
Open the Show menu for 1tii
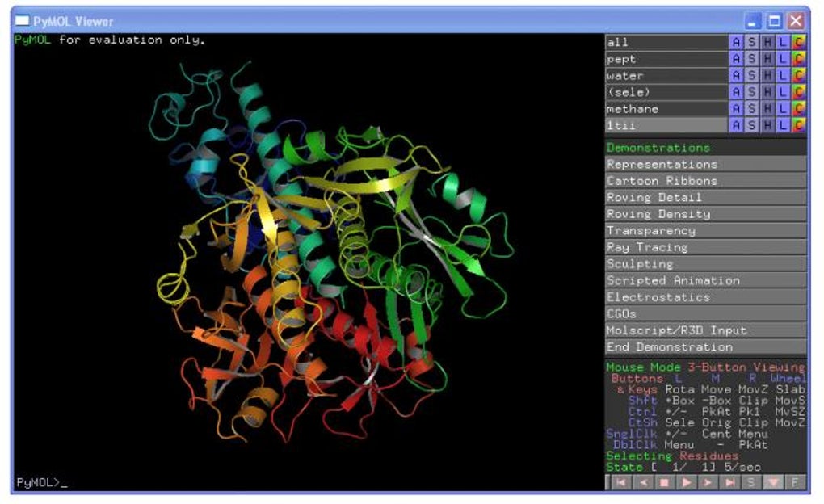[x=751, y=125]
